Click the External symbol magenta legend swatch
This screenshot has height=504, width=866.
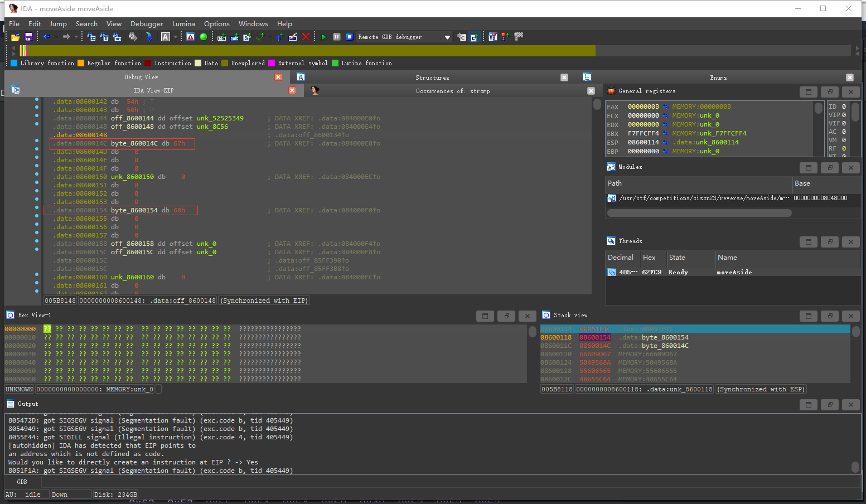(272, 63)
